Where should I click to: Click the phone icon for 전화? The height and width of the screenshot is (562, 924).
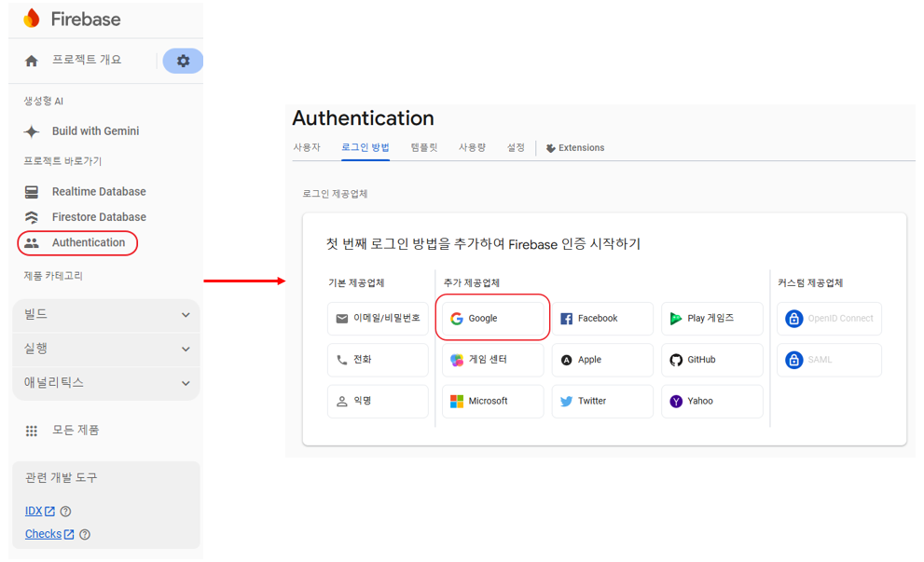[x=342, y=360]
